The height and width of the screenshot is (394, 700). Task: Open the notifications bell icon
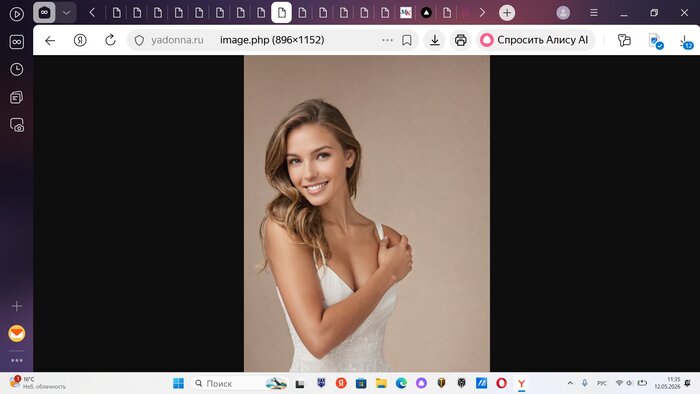click(688, 383)
